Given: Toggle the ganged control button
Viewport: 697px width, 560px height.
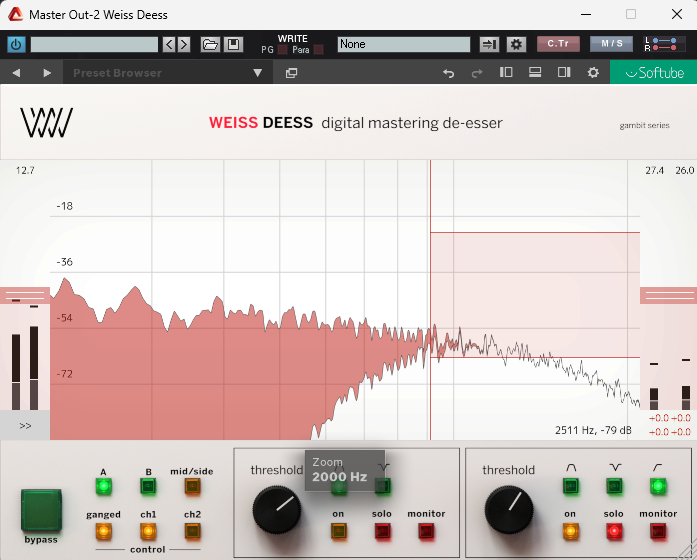Looking at the screenshot, I should pos(103,531).
